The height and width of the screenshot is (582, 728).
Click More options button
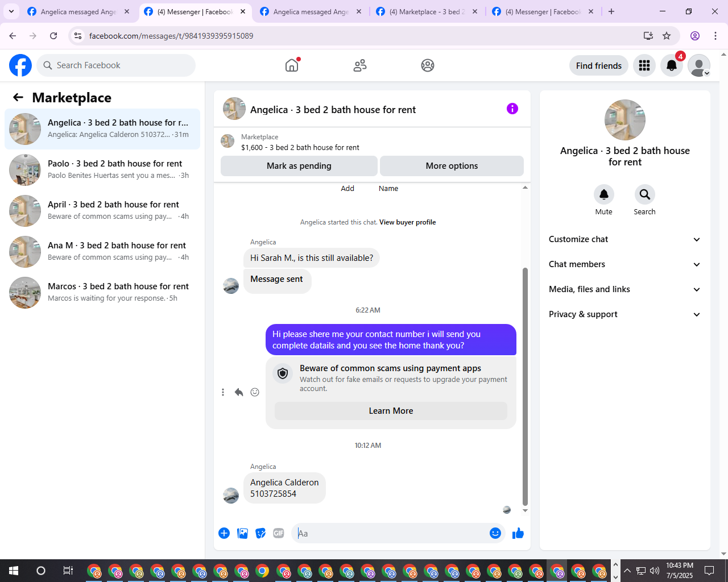452,166
